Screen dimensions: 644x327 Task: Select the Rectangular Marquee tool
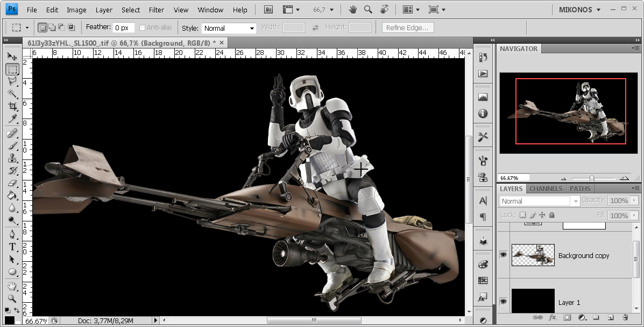[12, 69]
